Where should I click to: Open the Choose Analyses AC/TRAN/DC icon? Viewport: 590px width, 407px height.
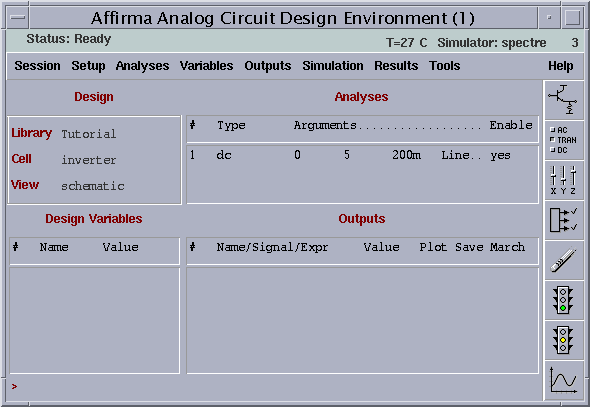(x=563, y=140)
